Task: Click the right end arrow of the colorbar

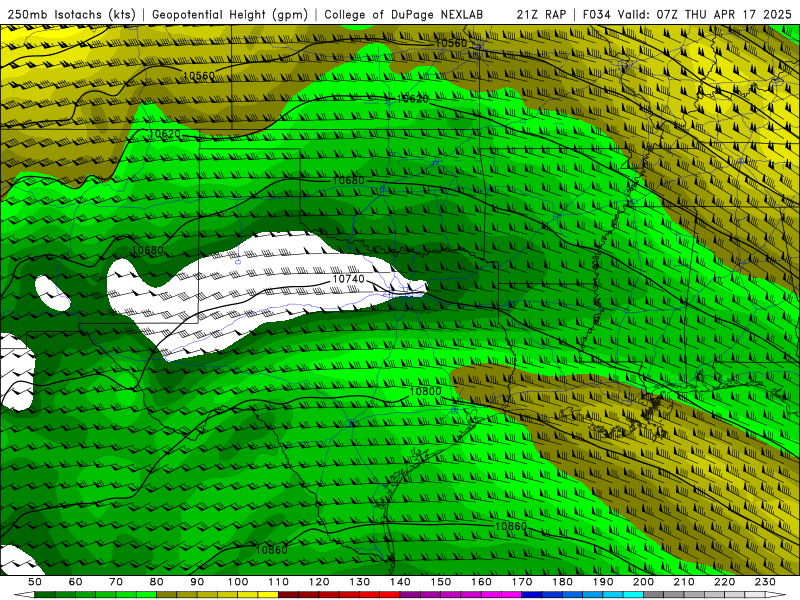Action: click(x=776, y=594)
